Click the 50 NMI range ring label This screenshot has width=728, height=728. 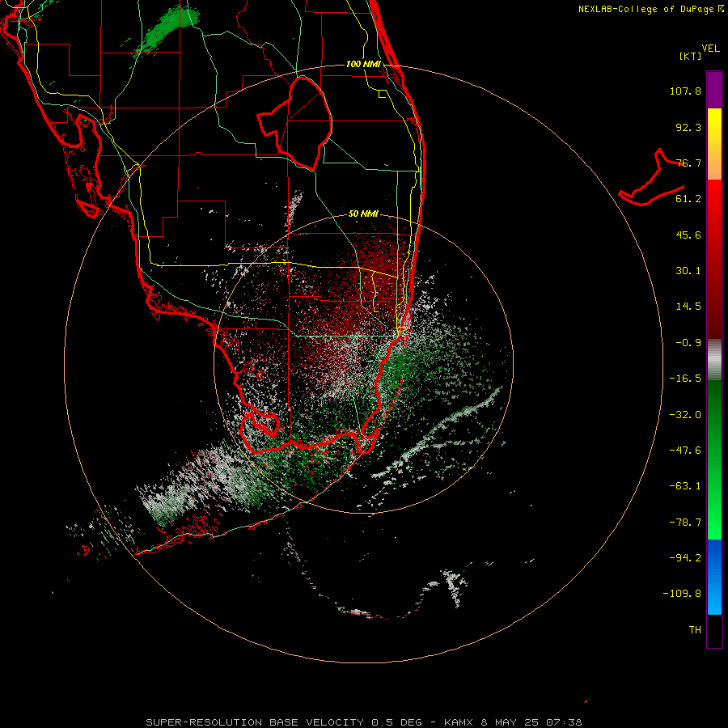[363, 214]
